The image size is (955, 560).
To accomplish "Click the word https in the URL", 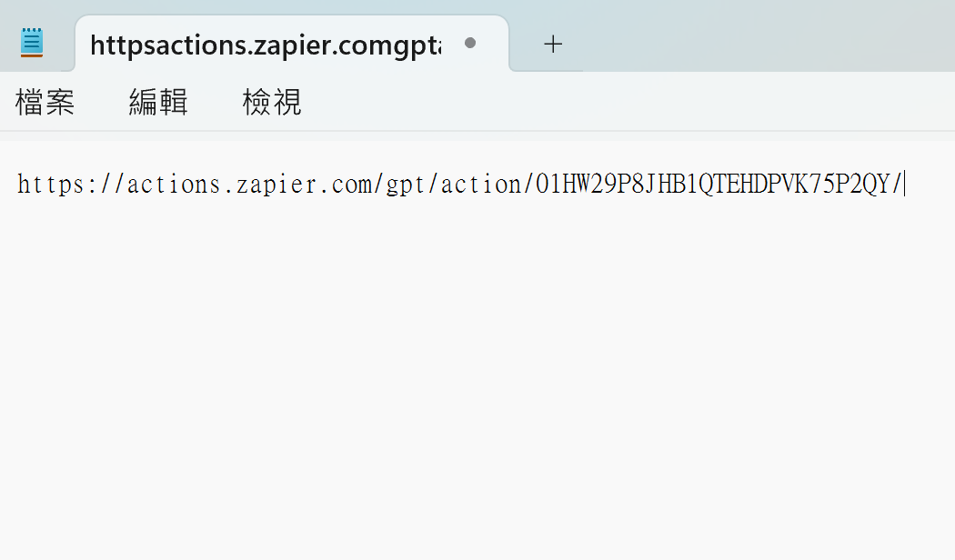I will (x=51, y=184).
